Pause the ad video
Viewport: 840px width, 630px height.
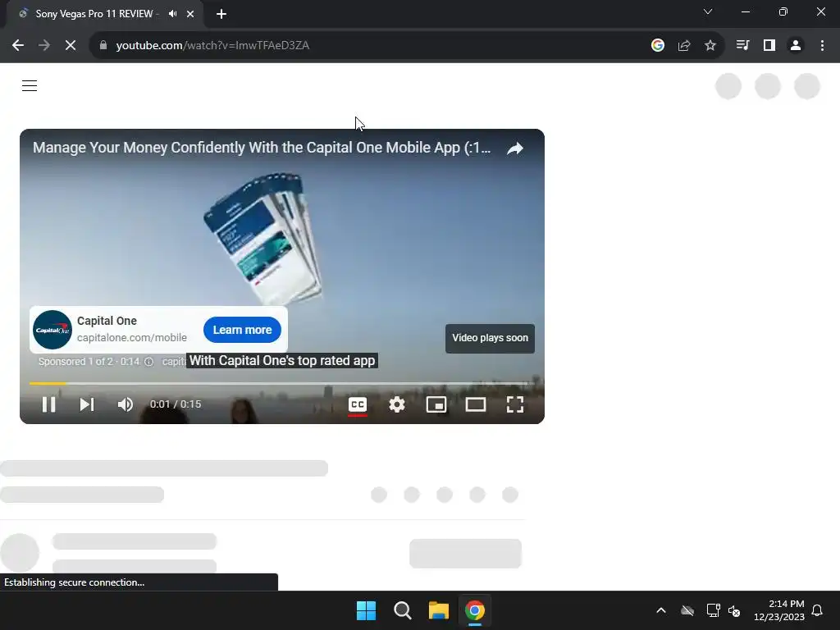pyautogui.click(x=48, y=404)
